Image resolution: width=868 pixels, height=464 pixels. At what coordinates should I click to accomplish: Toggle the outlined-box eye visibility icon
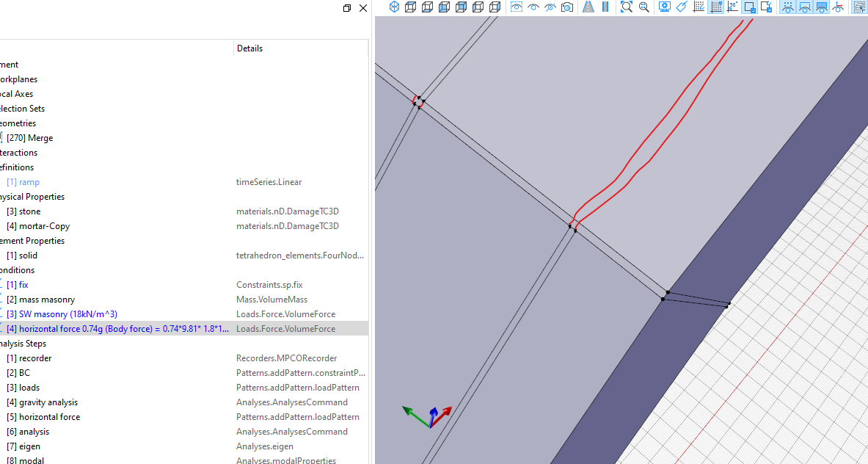(x=805, y=7)
